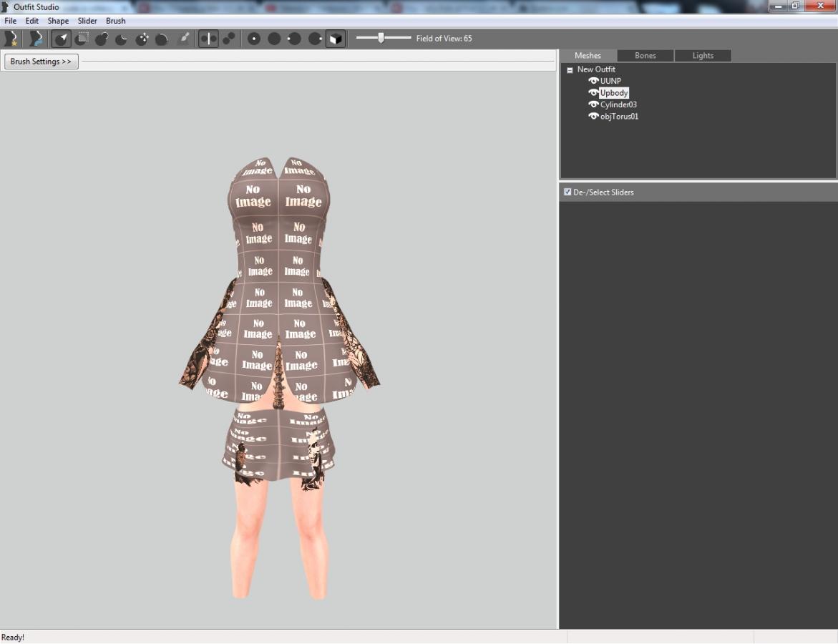Hide the Cylinder03 mesh via eye icon
Image resolution: width=838 pixels, height=644 pixels.
tap(593, 104)
